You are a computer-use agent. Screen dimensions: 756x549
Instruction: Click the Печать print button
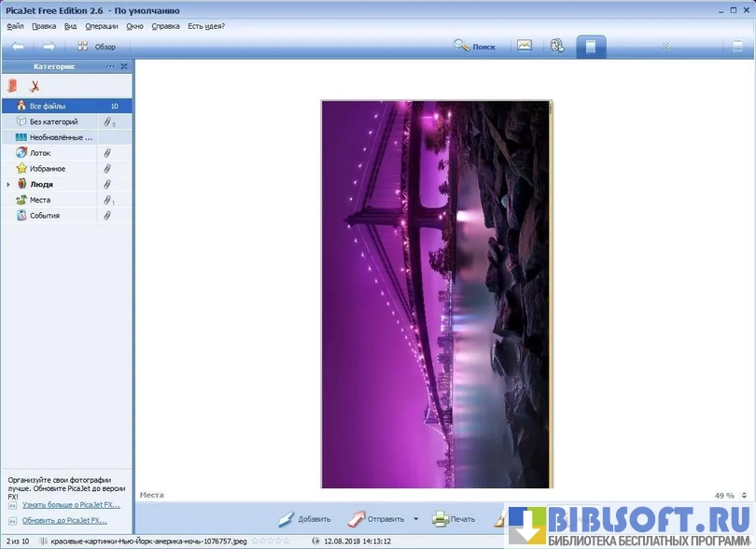pyautogui.click(x=454, y=519)
